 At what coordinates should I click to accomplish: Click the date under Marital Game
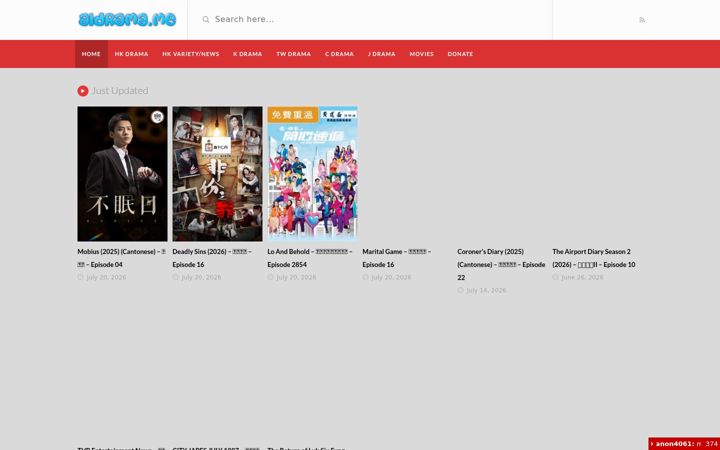[x=391, y=277]
